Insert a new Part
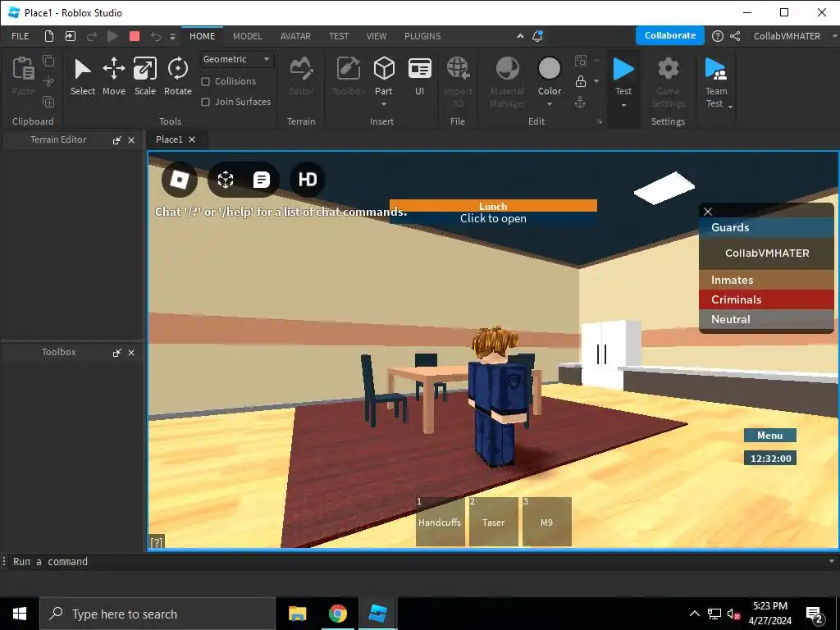840x630 pixels. click(x=384, y=75)
